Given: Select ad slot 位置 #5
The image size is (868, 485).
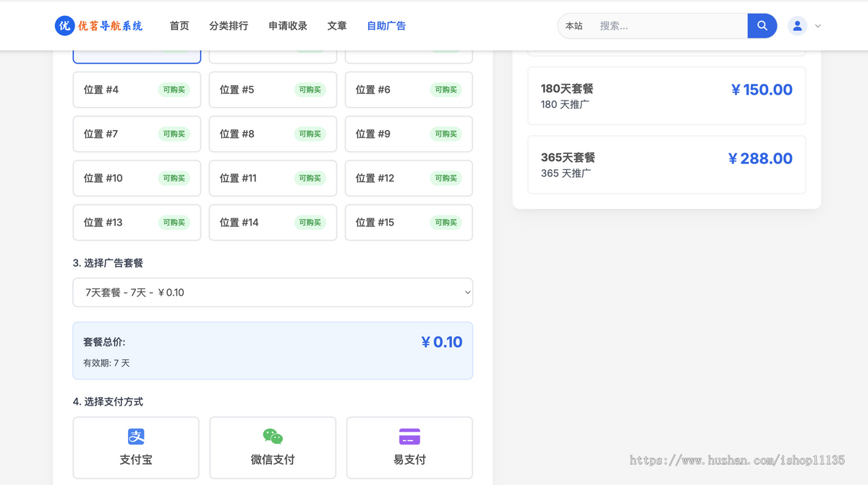Looking at the screenshot, I should coord(273,90).
